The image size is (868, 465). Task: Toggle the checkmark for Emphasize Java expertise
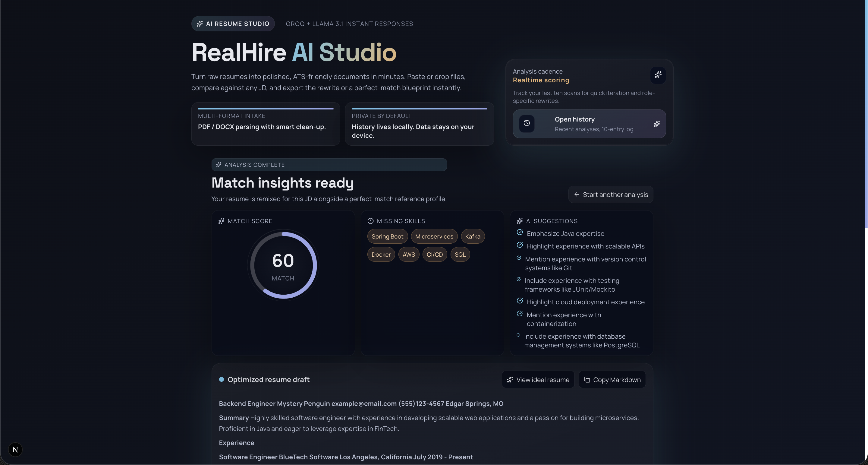[x=519, y=232]
